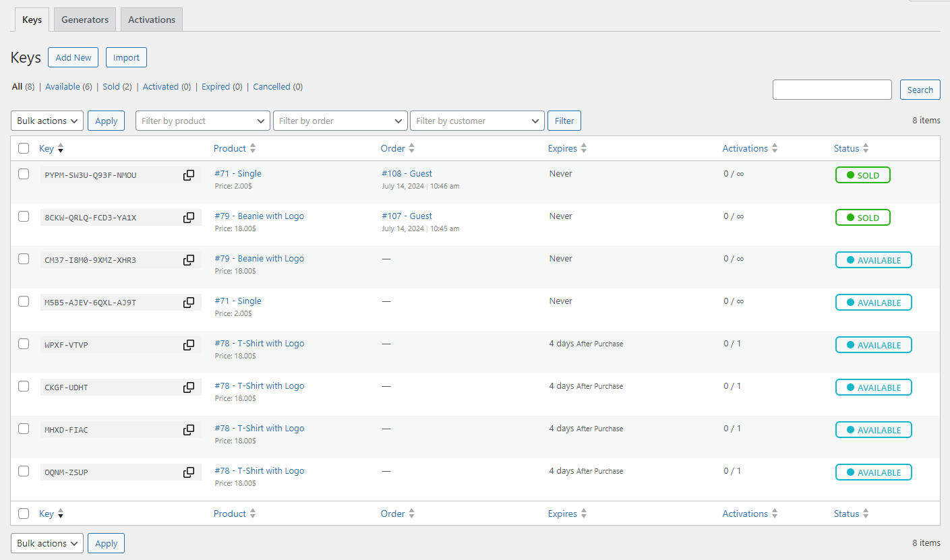
Task: Expand the Filter by product dropdown
Action: 202,121
